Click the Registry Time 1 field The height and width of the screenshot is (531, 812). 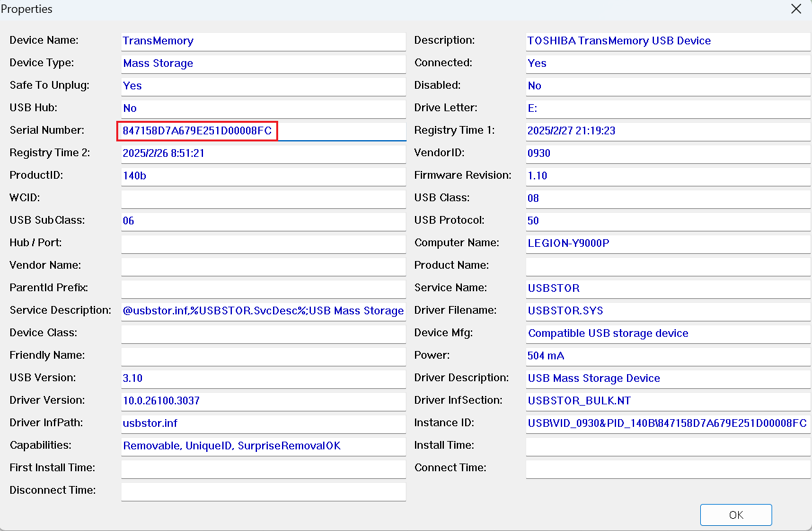tap(667, 131)
